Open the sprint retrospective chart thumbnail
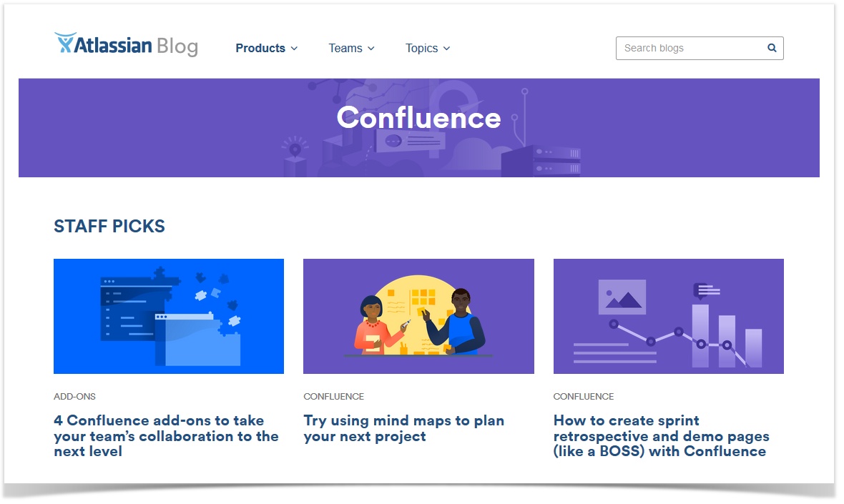 (669, 316)
